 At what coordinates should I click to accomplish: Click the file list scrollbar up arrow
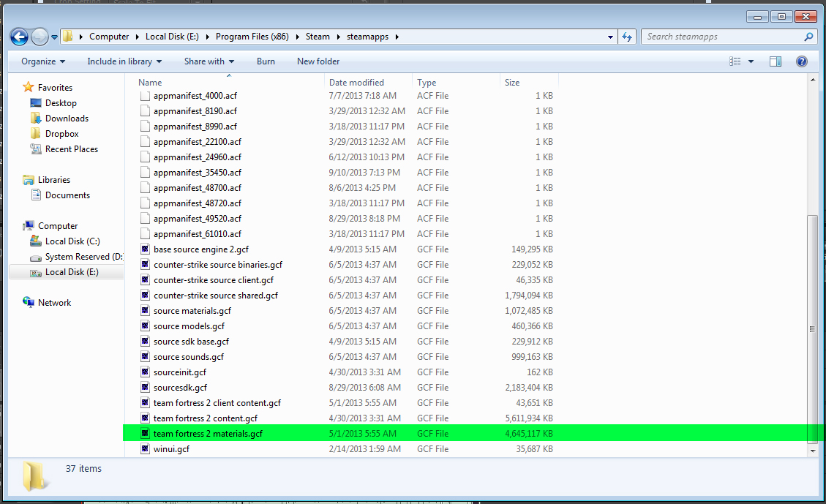tap(812, 80)
